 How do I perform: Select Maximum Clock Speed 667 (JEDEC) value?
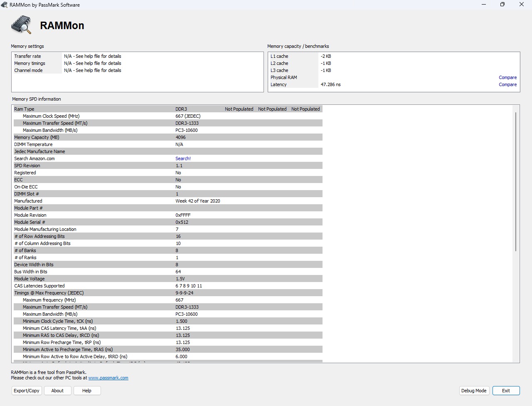pos(188,116)
